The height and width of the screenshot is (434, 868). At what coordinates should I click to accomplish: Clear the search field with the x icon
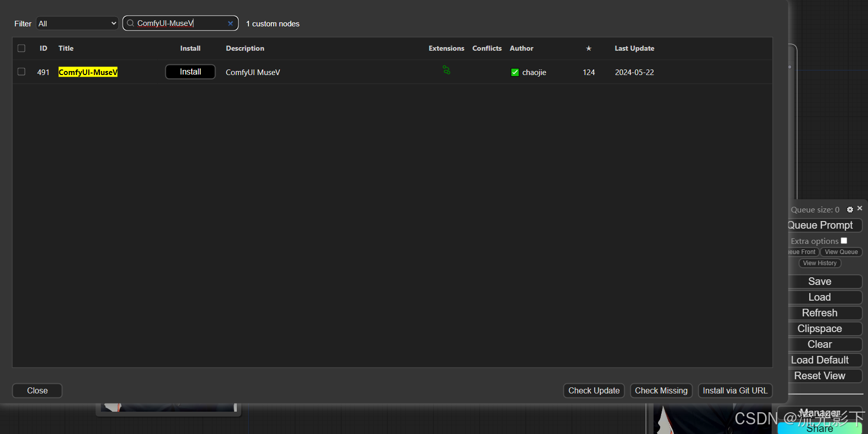click(x=230, y=23)
